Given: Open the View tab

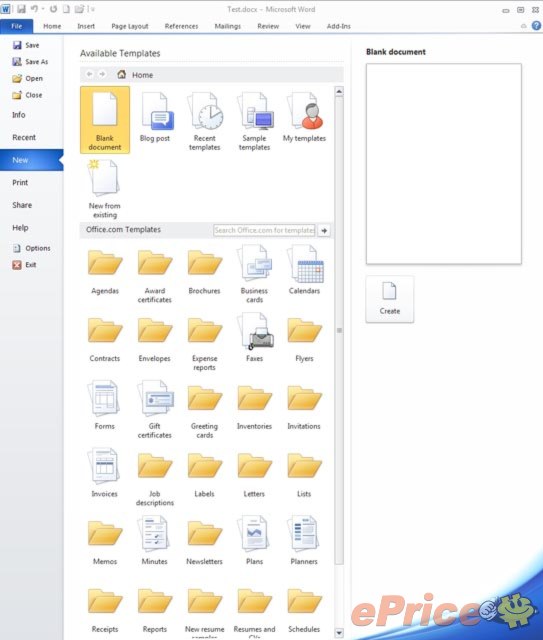Looking at the screenshot, I should [303, 26].
